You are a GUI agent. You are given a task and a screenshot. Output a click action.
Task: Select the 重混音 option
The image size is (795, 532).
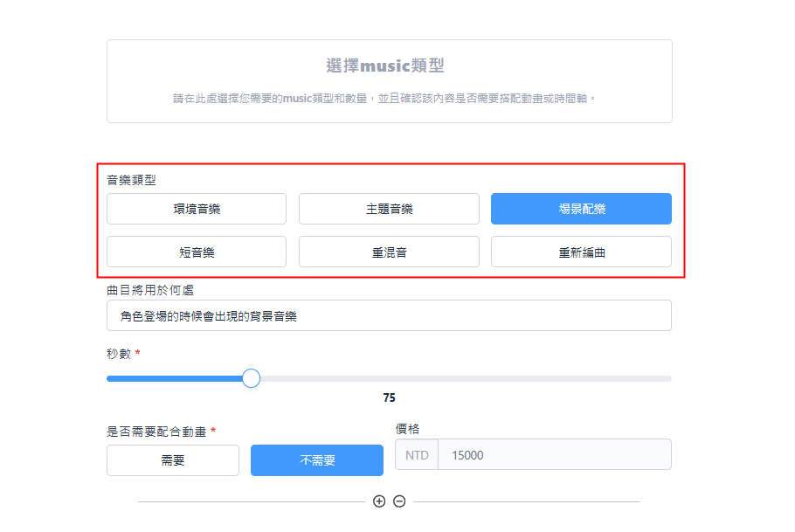[389, 252]
